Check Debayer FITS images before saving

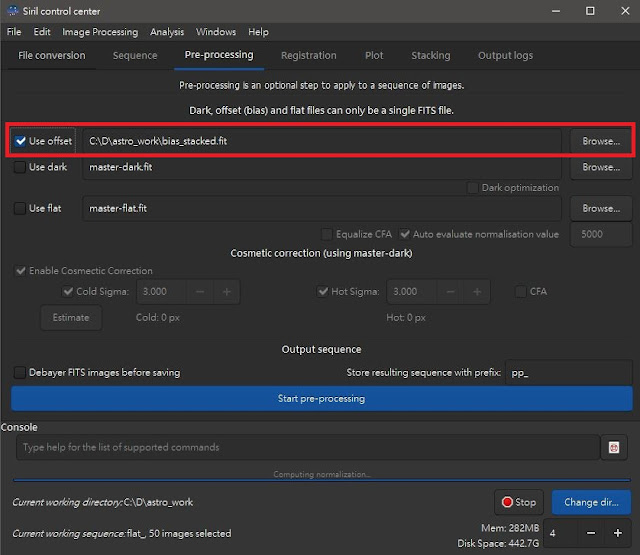click(20, 373)
